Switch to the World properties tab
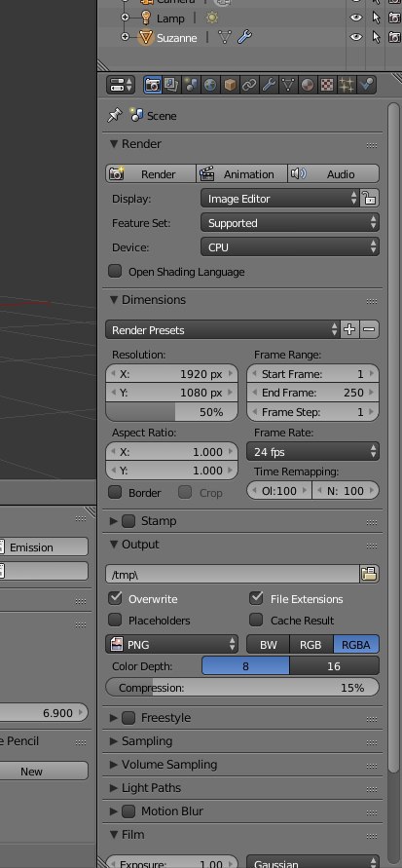 coord(210,85)
